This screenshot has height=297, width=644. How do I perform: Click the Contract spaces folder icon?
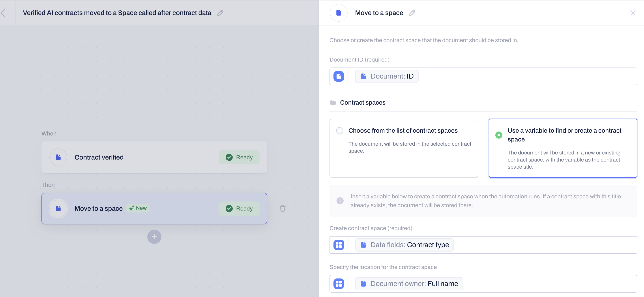pos(333,103)
